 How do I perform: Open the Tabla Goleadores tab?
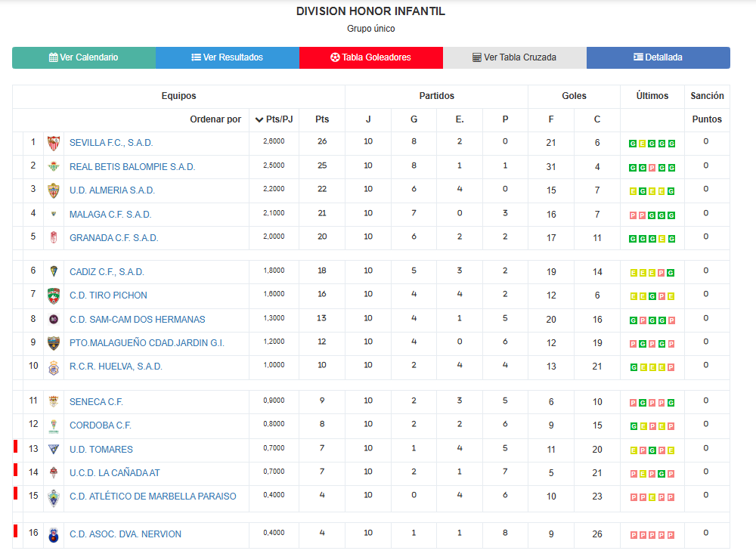click(370, 57)
